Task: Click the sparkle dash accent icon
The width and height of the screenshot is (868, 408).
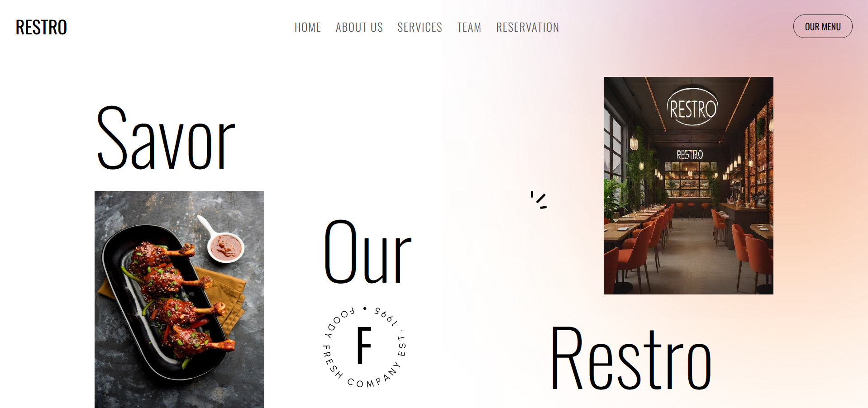Action: [539, 199]
